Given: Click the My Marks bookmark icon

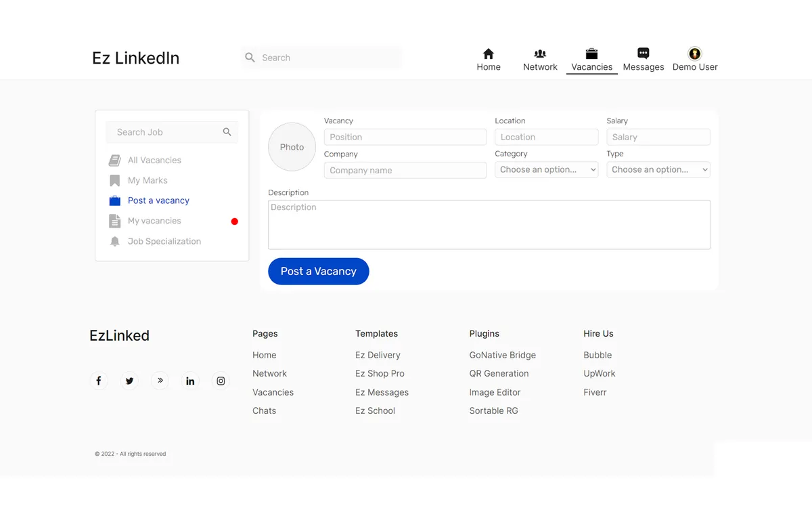Looking at the screenshot, I should point(115,181).
